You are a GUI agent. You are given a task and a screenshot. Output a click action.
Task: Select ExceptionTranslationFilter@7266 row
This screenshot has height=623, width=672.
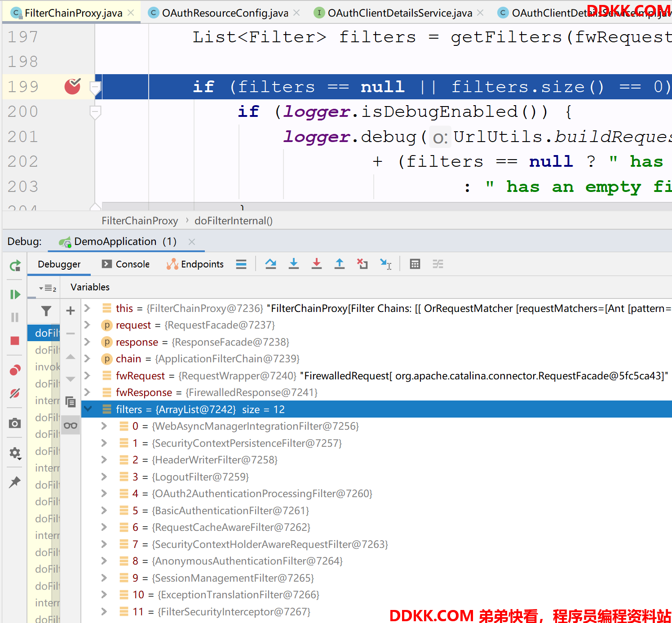[x=376, y=595]
